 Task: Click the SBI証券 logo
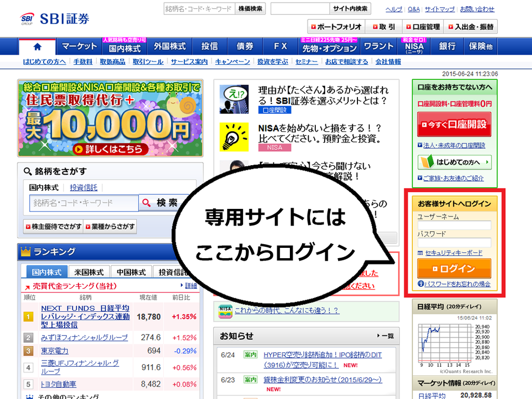(x=55, y=19)
